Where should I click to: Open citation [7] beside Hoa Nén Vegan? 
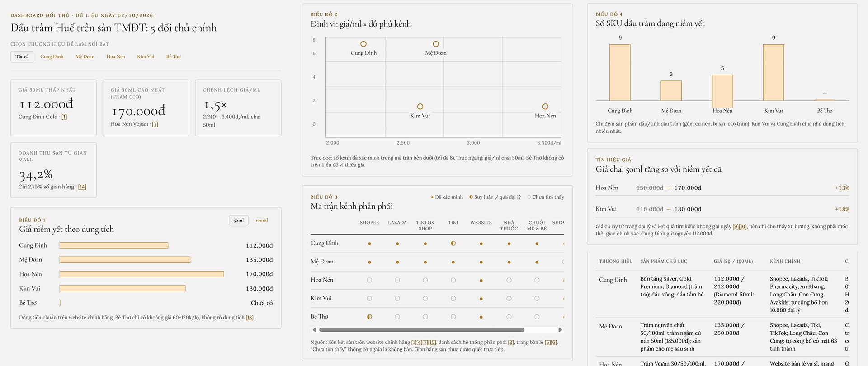tap(155, 124)
